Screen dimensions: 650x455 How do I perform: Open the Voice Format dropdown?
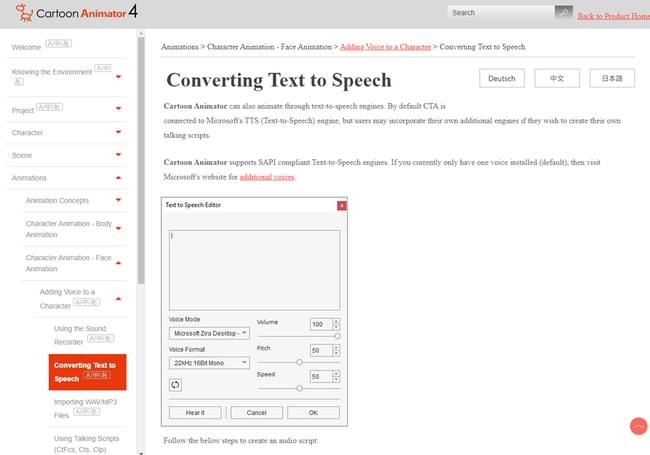[x=209, y=363]
